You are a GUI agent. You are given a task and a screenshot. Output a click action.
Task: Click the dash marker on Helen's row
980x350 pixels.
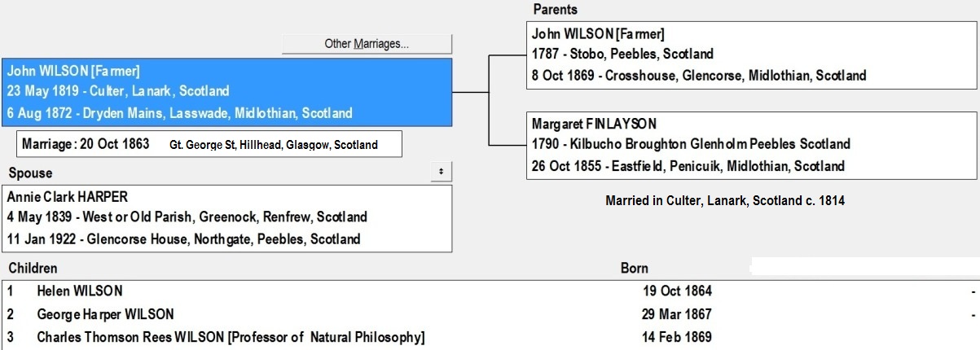click(x=973, y=291)
